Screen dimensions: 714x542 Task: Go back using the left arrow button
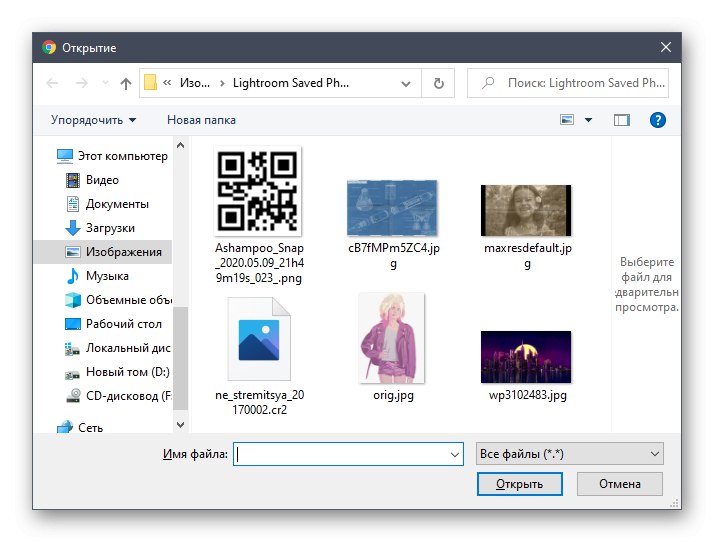52,83
